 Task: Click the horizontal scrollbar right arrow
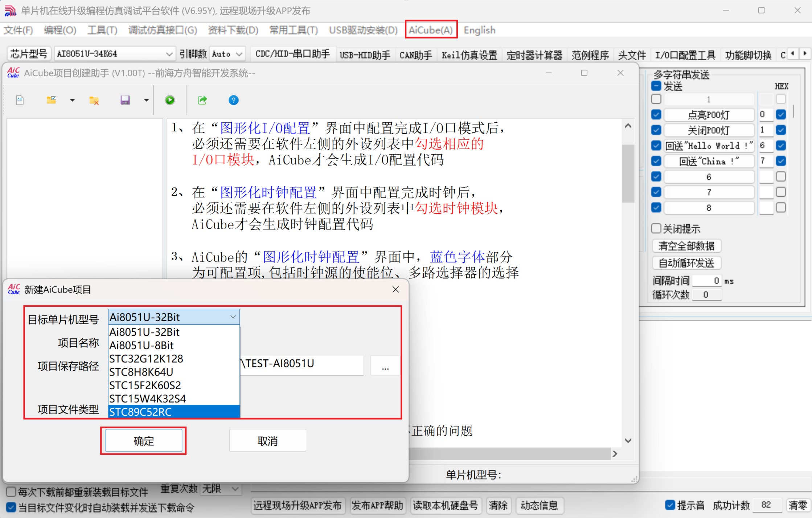tap(615, 454)
